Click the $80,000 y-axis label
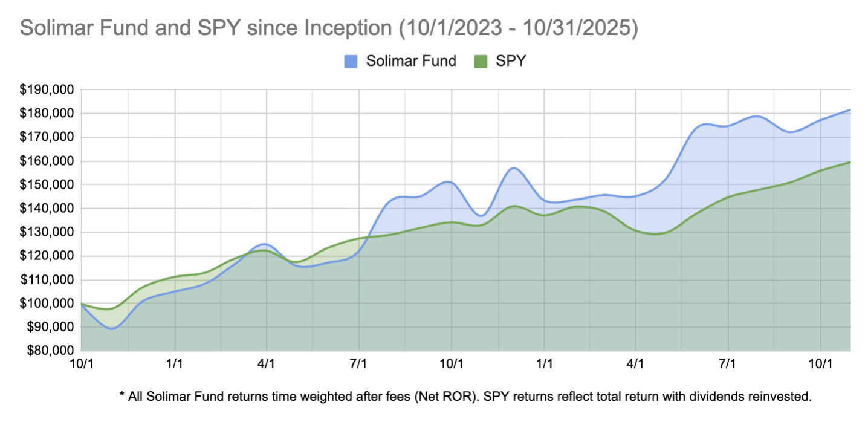 pos(49,351)
